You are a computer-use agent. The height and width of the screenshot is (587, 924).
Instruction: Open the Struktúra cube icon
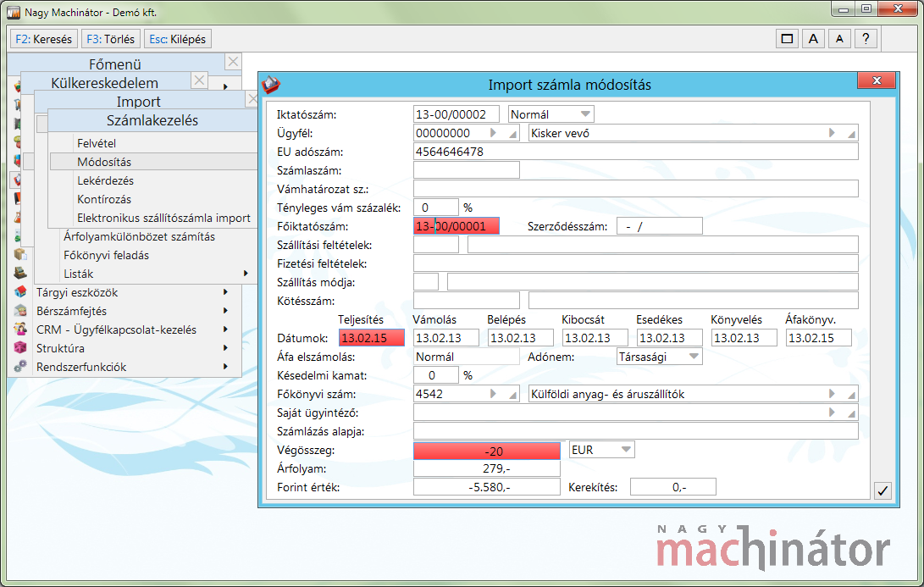(x=20, y=348)
